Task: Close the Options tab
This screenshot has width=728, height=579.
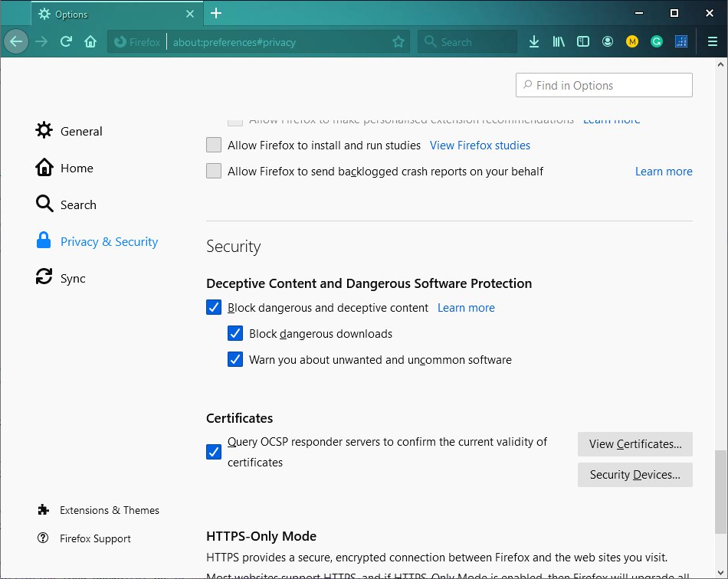Action: [190, 14]
